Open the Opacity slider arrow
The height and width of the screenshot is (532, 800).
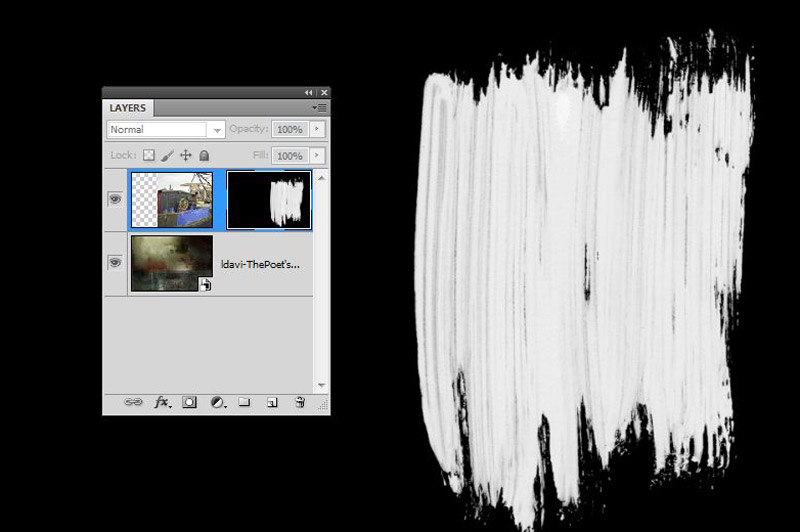[x=317, y=129]
